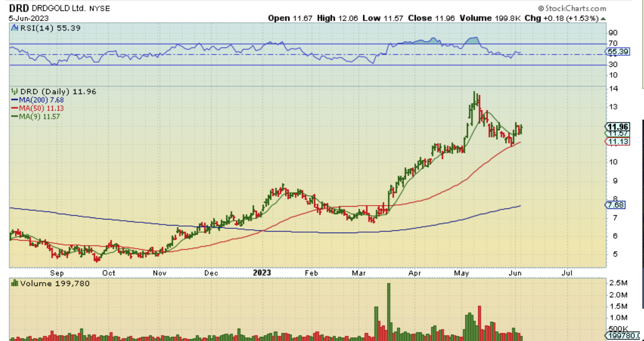Screen dimensions: 644x341
Task: Click the Nov label on date axis
Action: (x=160, y=273)
